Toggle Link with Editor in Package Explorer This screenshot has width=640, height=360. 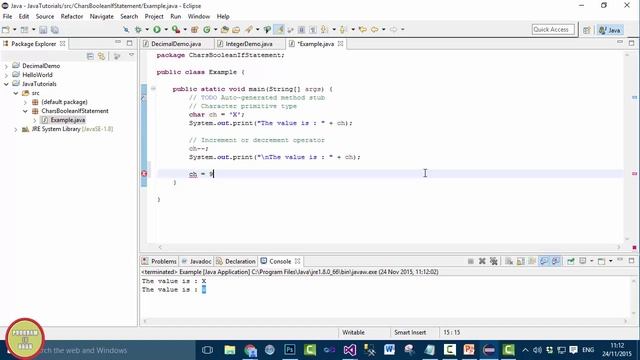[x=101, y=56]
